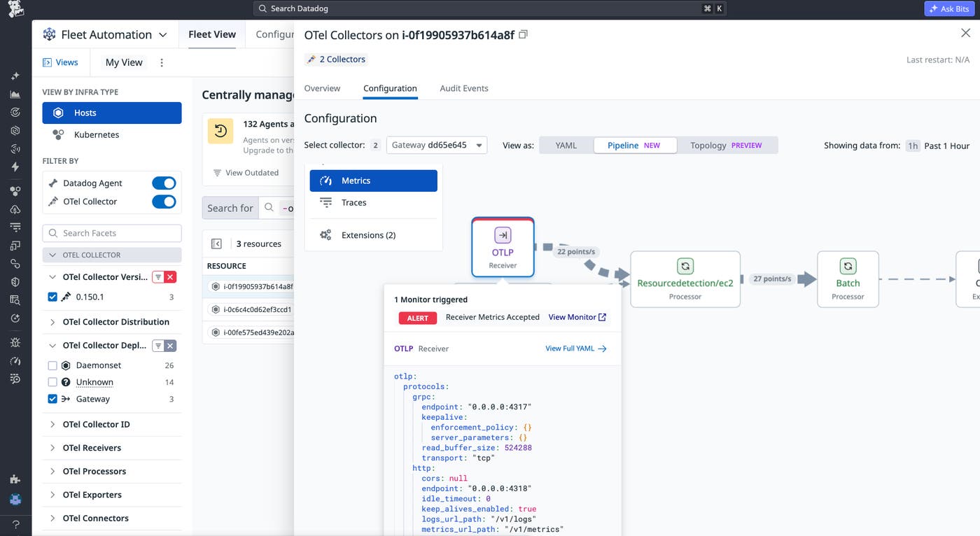This screenshot has width=980, height=536.
Task: Open the View Monitor link
Action: (577, 317)
